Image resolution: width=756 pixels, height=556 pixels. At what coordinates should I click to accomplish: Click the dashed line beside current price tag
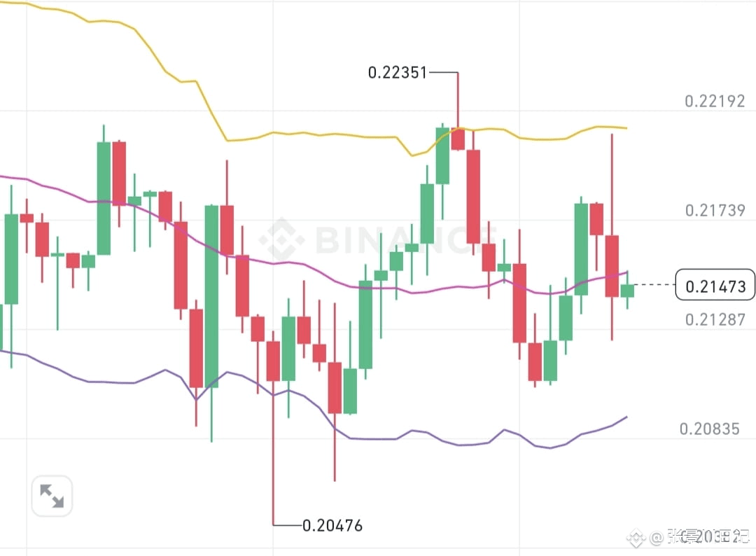coord(654,285)
